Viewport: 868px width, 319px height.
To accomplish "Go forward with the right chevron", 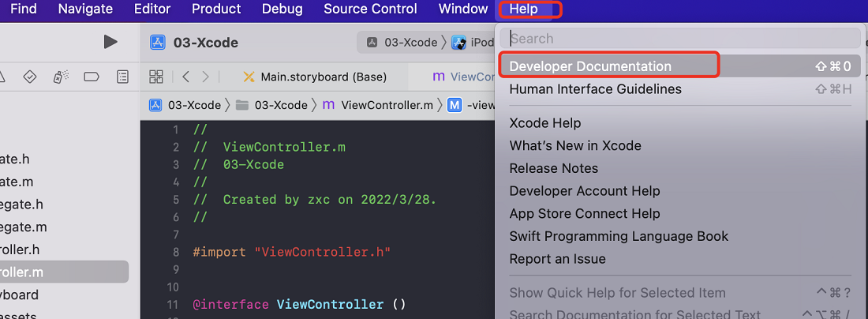I will [206, 77].
